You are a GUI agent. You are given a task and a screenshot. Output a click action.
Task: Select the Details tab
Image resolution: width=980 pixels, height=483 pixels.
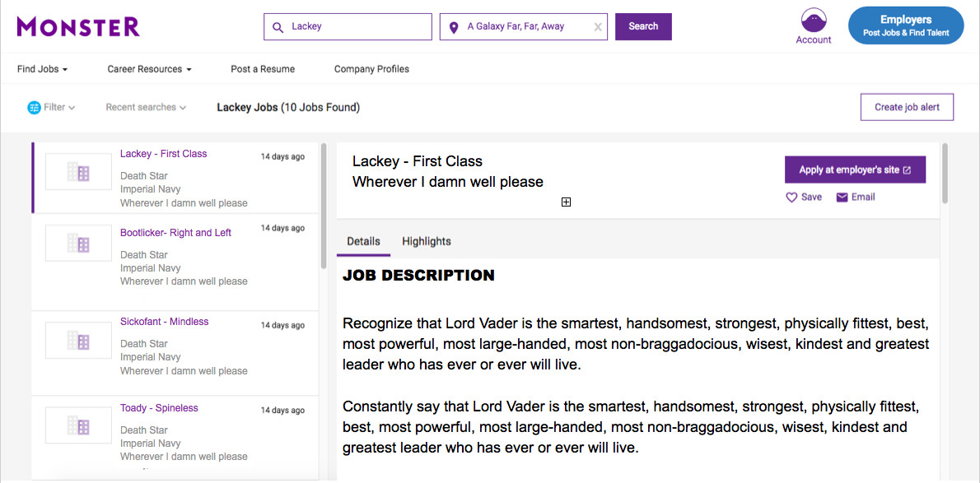[363, 241]
